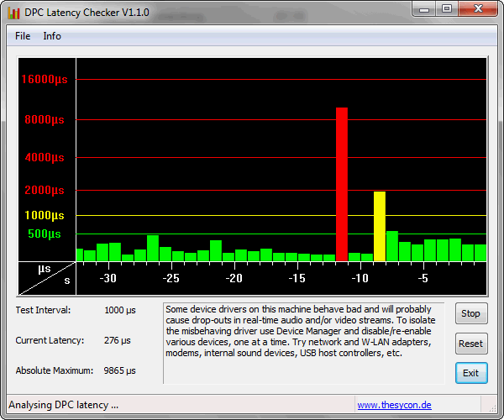Click the 2000µs axis label
The width and height of the screenshot is (504, 420).
(45, 190)
